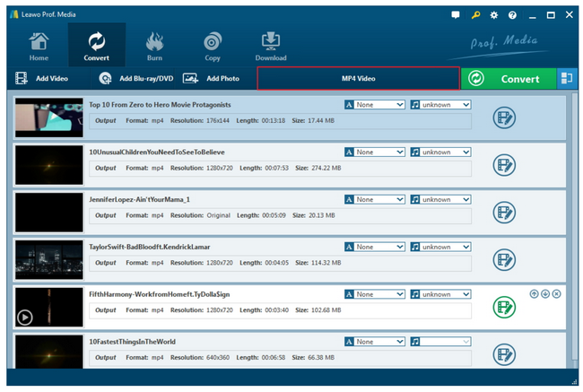Toggle the side panel layout icon
The image size is (583, 392).
click(567, 78)
